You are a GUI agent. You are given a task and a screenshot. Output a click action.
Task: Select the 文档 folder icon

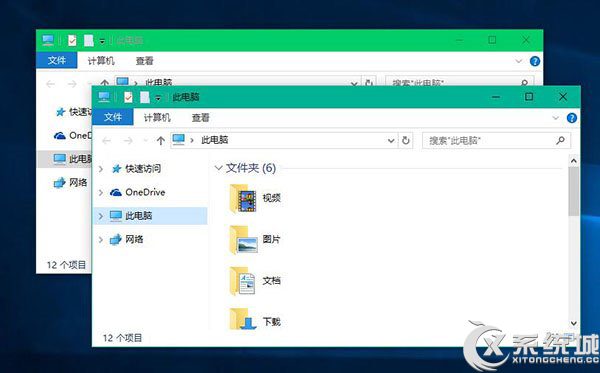pos(243,281)
